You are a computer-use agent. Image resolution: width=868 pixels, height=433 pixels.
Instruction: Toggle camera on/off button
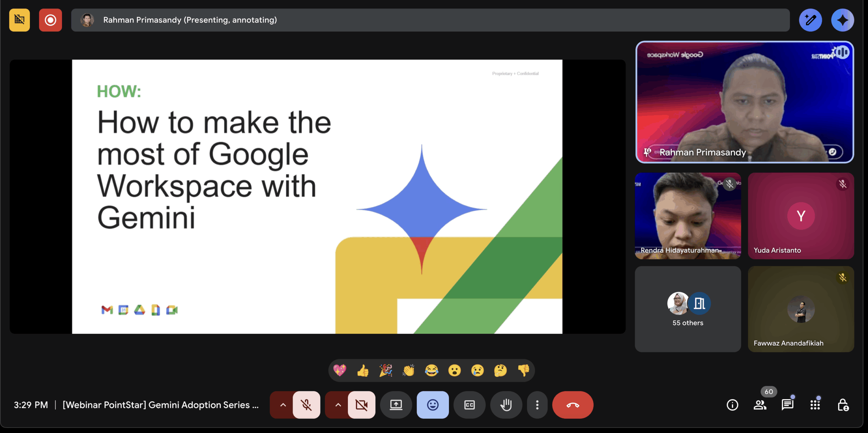[x=361, y=405]
